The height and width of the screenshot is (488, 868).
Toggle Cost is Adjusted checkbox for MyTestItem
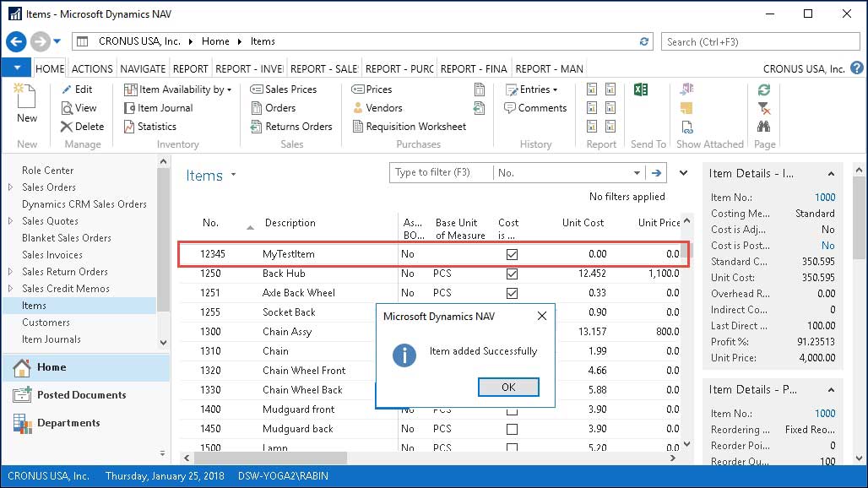pos(512,254)
